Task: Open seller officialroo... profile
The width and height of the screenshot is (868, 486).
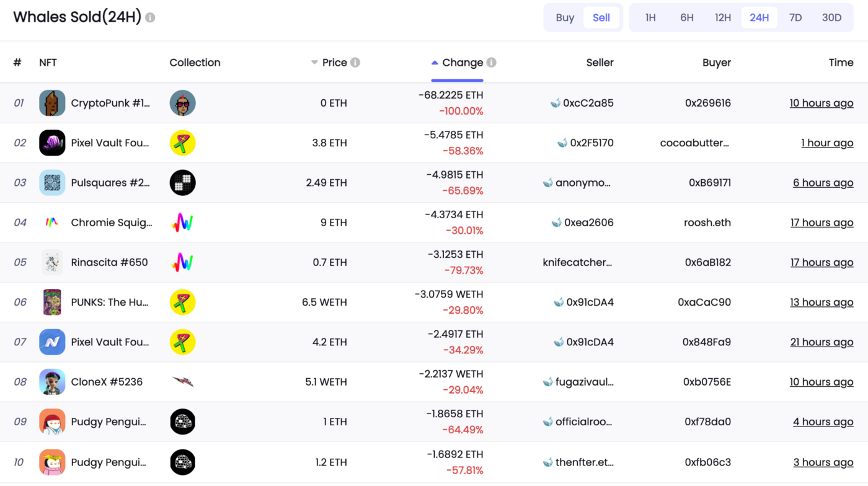Action: pyautogui.click(x=584, y=422)
